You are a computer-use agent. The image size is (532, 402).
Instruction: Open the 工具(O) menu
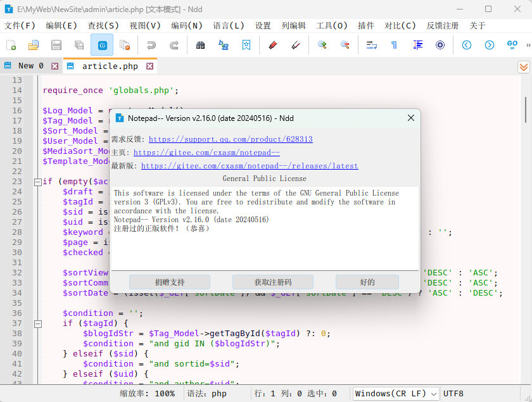pos(332,26)
